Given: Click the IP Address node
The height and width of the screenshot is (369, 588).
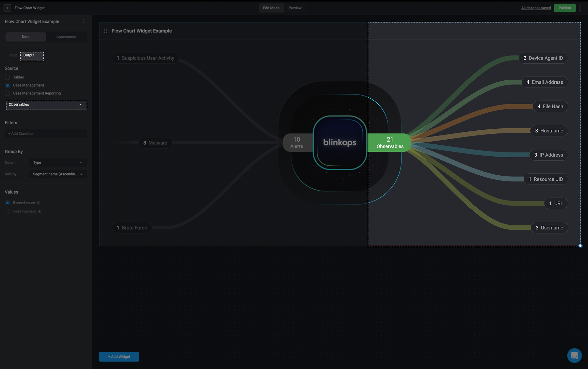Looking at the screenshot, I should click(549, 155).
